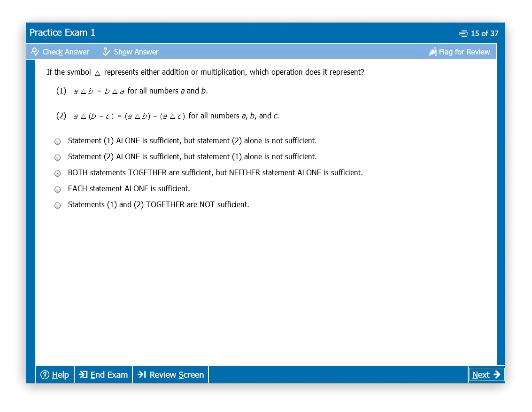Click text 'Statements (1) and (2) TOGETHER are NOT sufficient'

pos(158,204)
